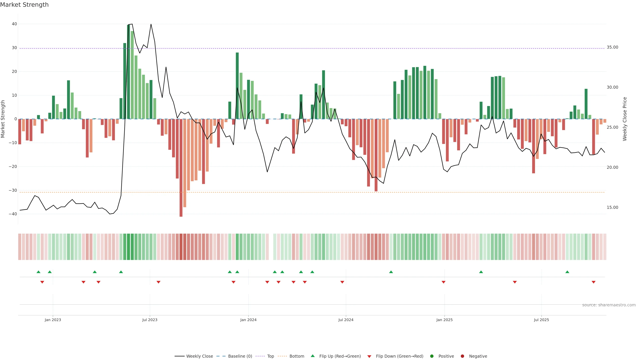Viewport: 644px width, 362px height.
Task: Click the Jul 2025 x-axis label
Action: 541,320
